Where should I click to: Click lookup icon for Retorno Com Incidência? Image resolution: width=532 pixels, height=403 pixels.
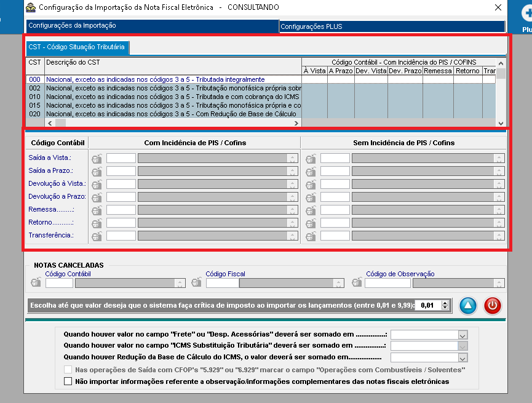[97, 223]
